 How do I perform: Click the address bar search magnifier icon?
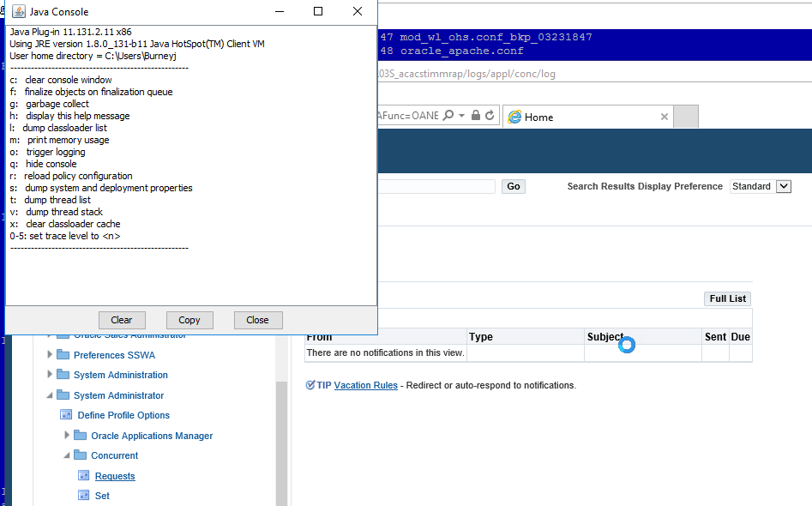click(448, 116)
